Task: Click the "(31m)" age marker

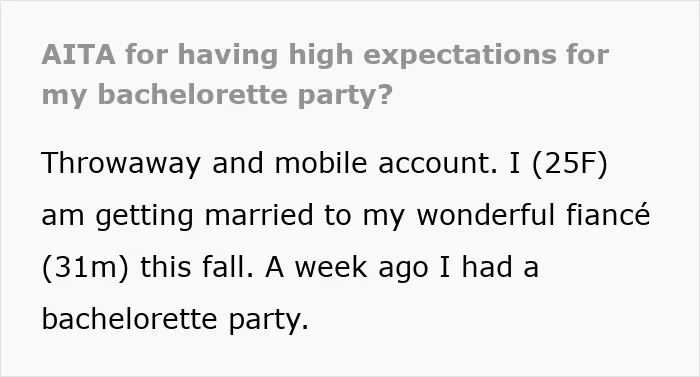Action: coord(85,268)
